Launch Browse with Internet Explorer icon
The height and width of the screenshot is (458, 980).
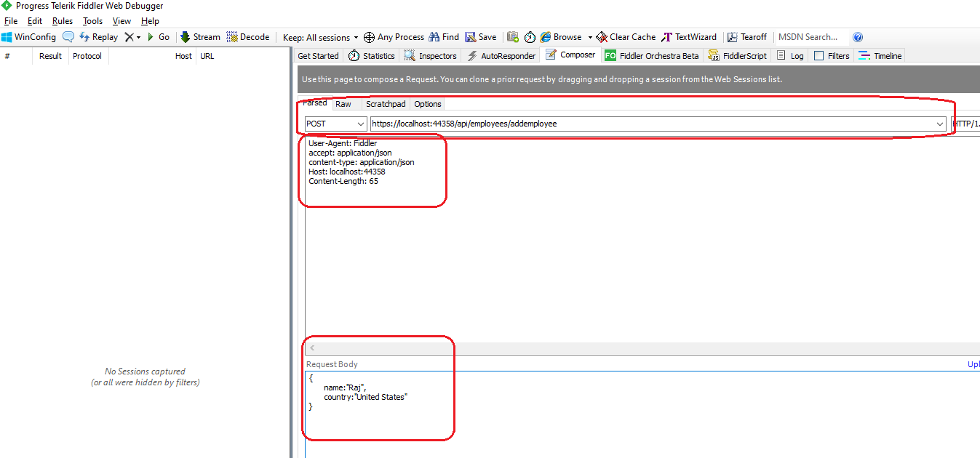click(x=561, y=37)
